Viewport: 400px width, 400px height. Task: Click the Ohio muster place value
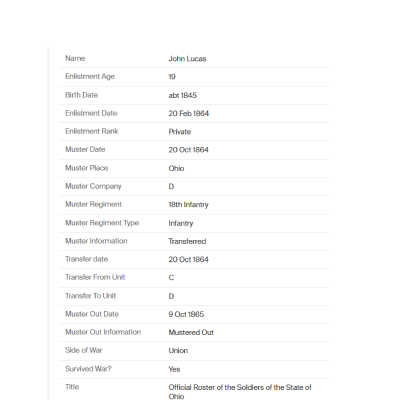176,168
